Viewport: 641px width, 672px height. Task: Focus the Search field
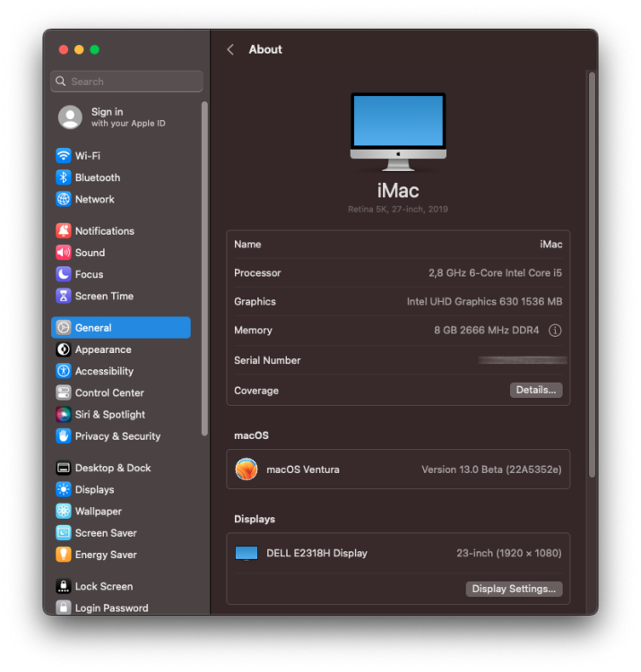click(x=126, y=82)
